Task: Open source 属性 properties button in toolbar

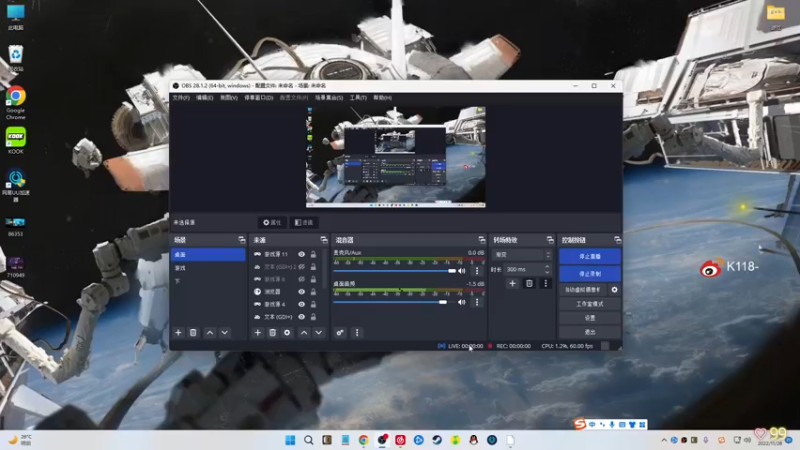Action: (x=272, y=222)
